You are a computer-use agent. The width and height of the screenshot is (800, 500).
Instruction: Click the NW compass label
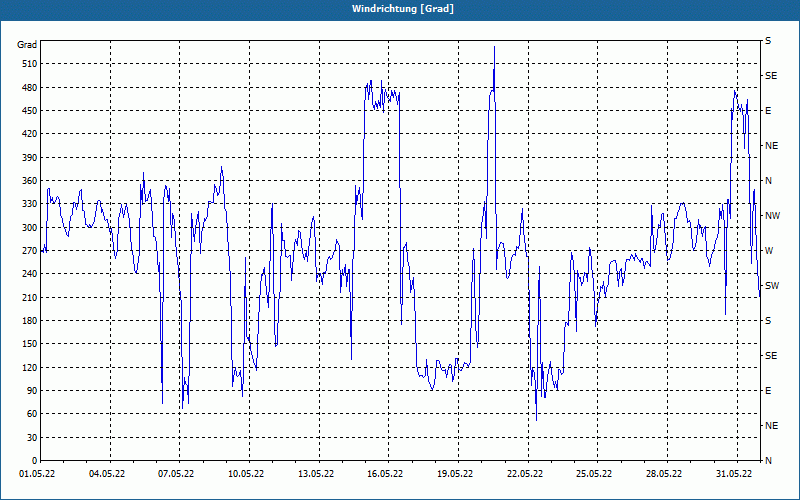pos(772,216)
